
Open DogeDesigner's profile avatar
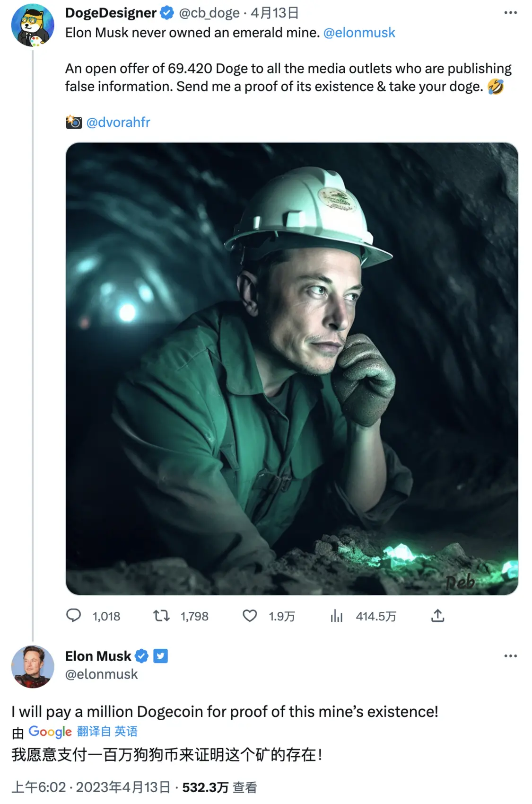[x=33, y=26]
